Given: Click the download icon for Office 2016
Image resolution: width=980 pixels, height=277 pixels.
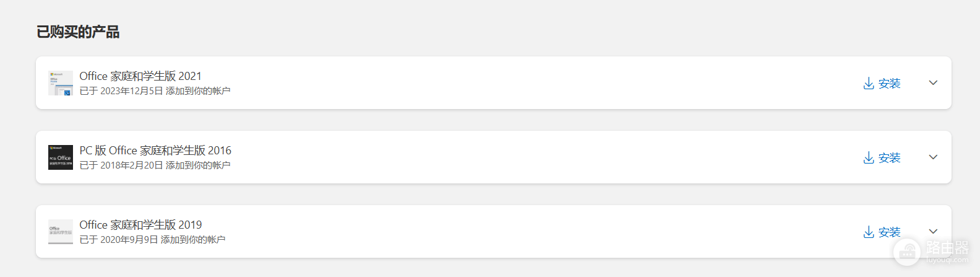Looking at the screenshot, I should (x=869, y=157).
